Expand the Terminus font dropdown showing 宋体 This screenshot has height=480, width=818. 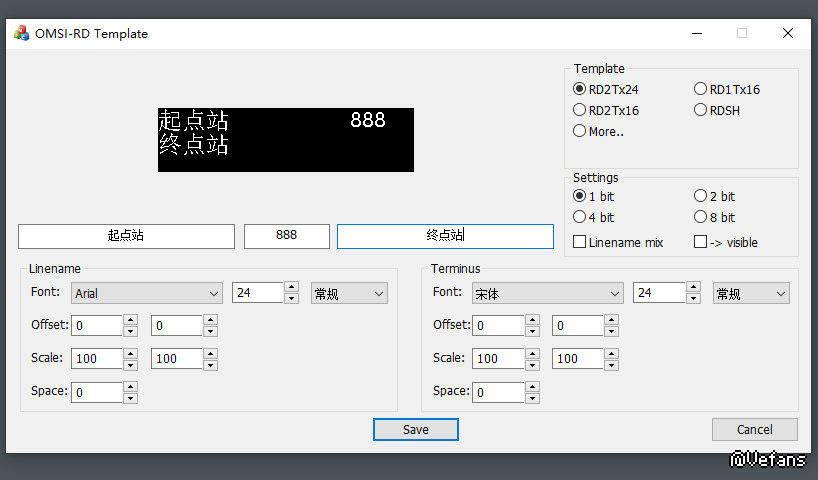(547, 293)
